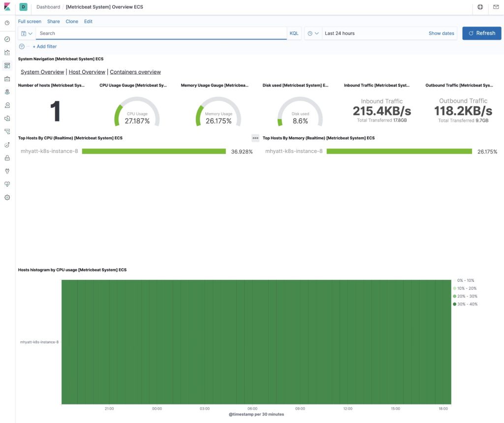Open the Recently viewed clock icon
Screen dimensions: 504x423
pos(7,23)
